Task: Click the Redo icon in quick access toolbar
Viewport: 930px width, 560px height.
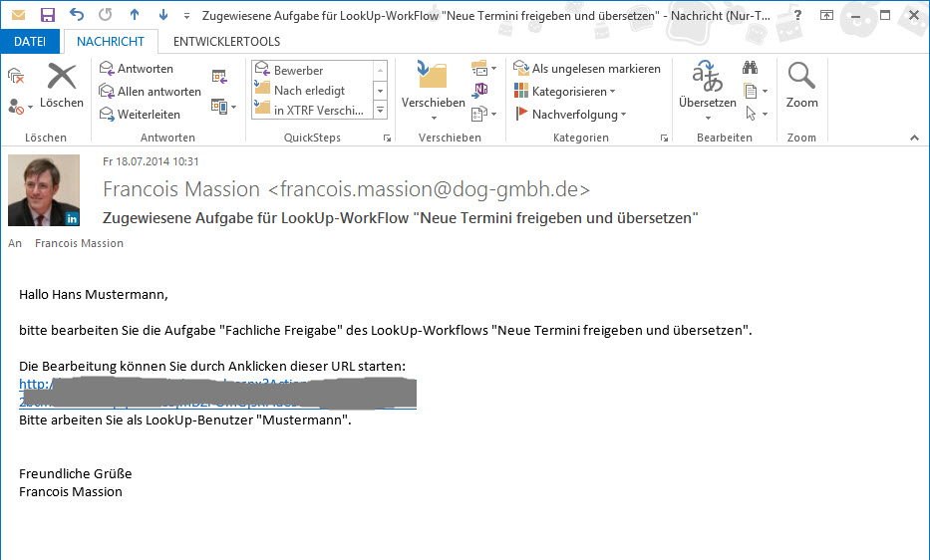Action: click(x=105, y=14)
